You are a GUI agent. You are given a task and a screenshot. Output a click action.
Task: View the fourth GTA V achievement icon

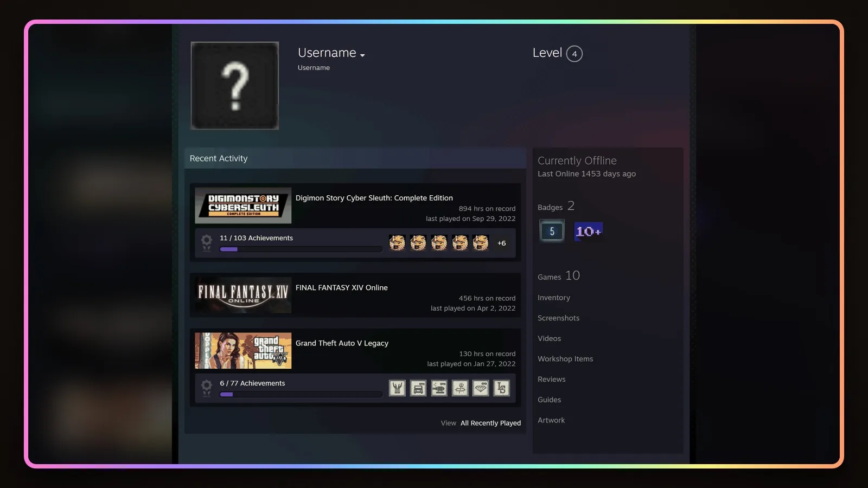(x=460, y=388)
